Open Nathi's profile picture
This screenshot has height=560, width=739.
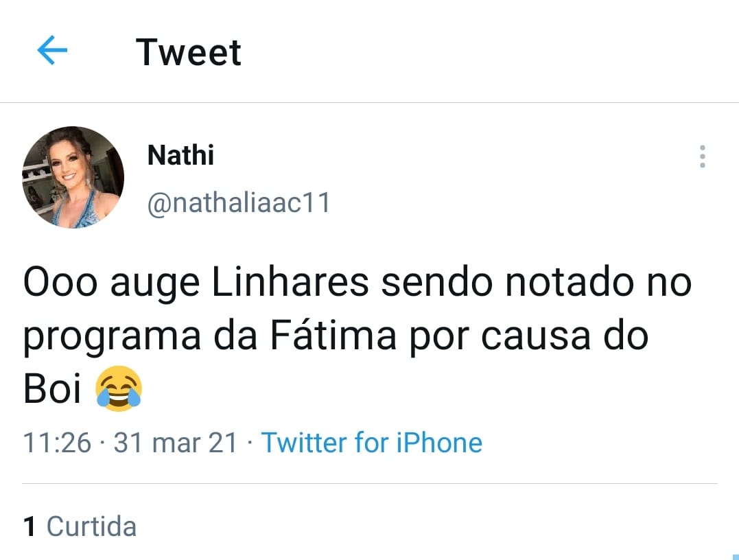click(x=73, y=177)
